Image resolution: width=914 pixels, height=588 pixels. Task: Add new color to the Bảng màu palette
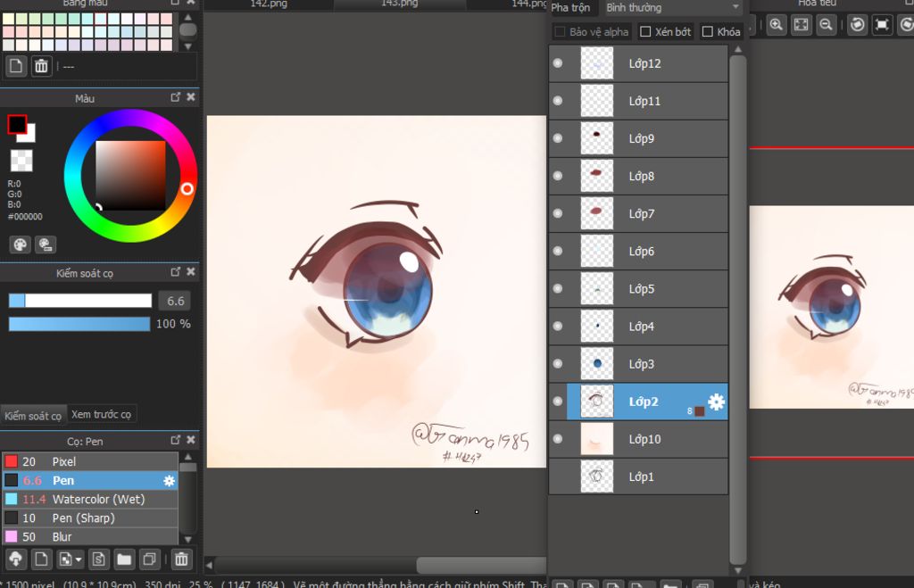(16, 66)
